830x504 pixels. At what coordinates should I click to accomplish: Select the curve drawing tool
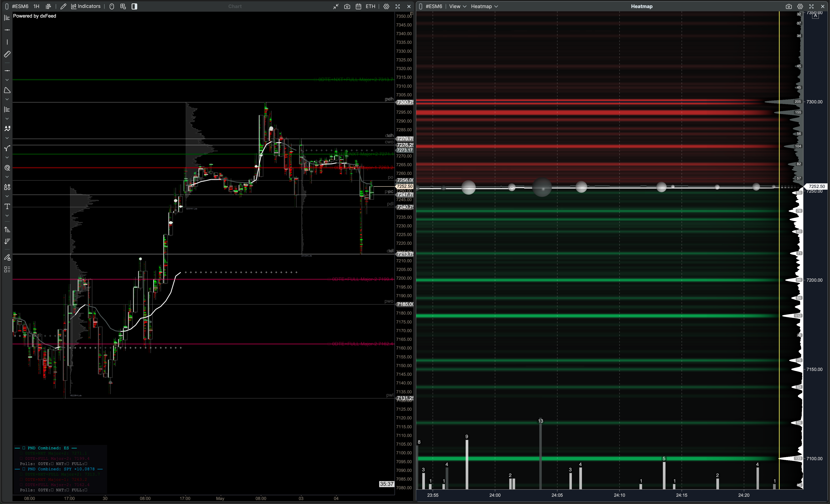(x=7, y=148)
